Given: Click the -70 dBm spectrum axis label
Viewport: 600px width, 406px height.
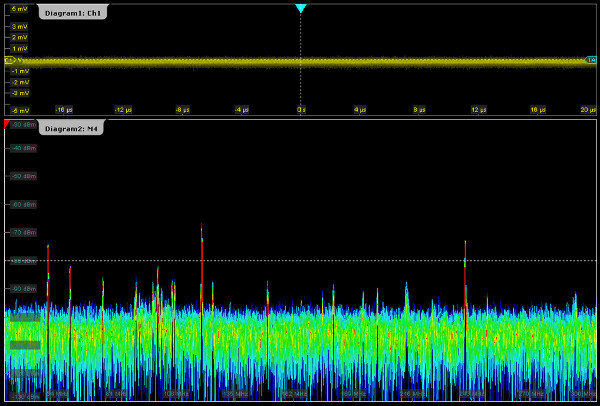Looking at the screenshot, I should click(23, 232).
